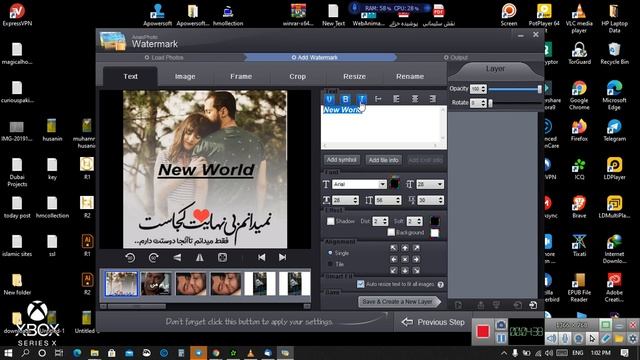Go to next photo

click(x=282, y=258)
